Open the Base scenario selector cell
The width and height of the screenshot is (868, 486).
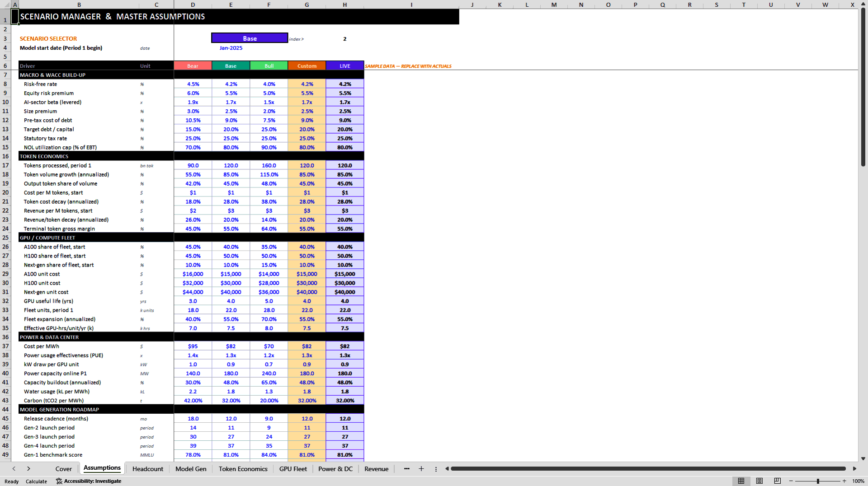(x=250, y=38)
